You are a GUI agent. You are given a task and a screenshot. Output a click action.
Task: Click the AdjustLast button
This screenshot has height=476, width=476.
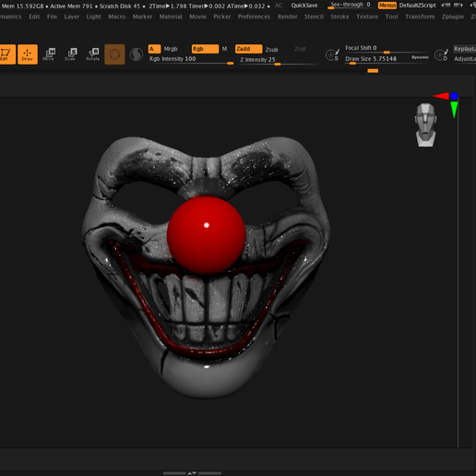pos(464,59)
